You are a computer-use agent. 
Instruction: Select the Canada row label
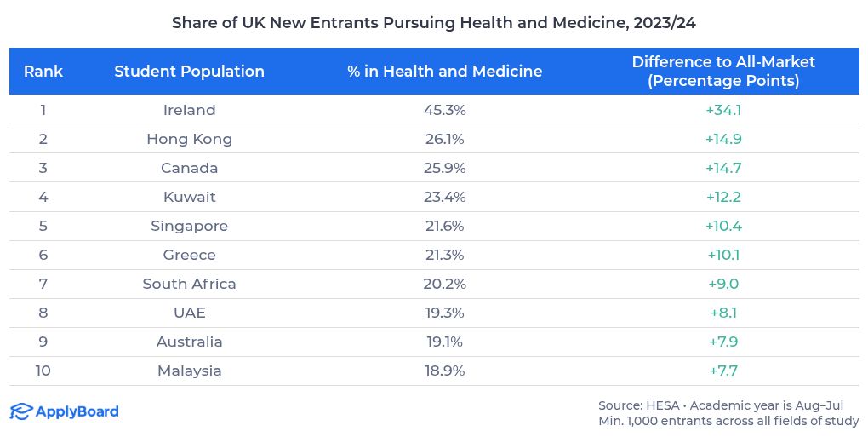tap(189, 168)
